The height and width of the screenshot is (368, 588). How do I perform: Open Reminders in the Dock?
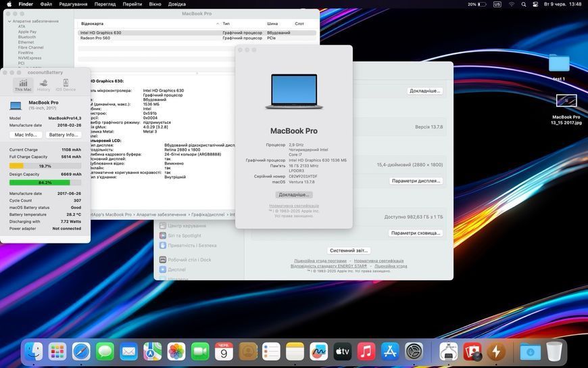point(271,352)
